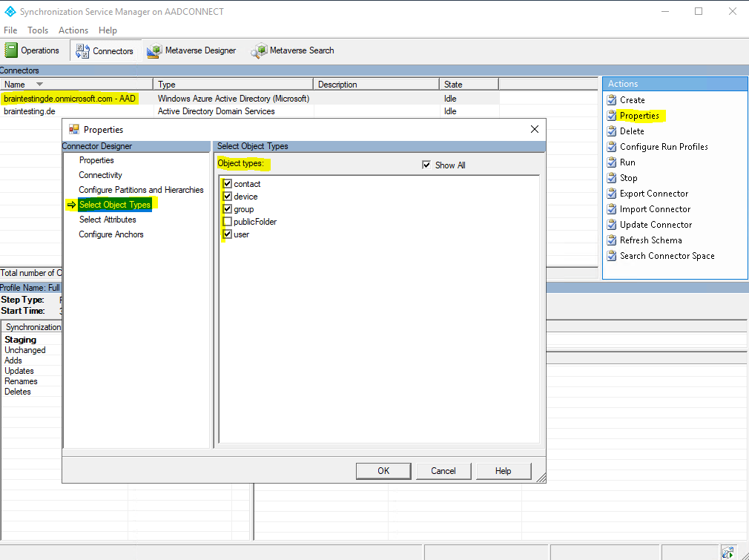
Task: Click the Cancel button
Action: (443, 471)
